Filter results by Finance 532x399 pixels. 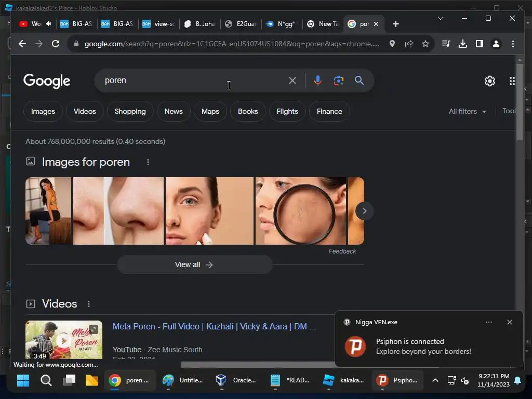pyautogui.click(x=329, y=111)
